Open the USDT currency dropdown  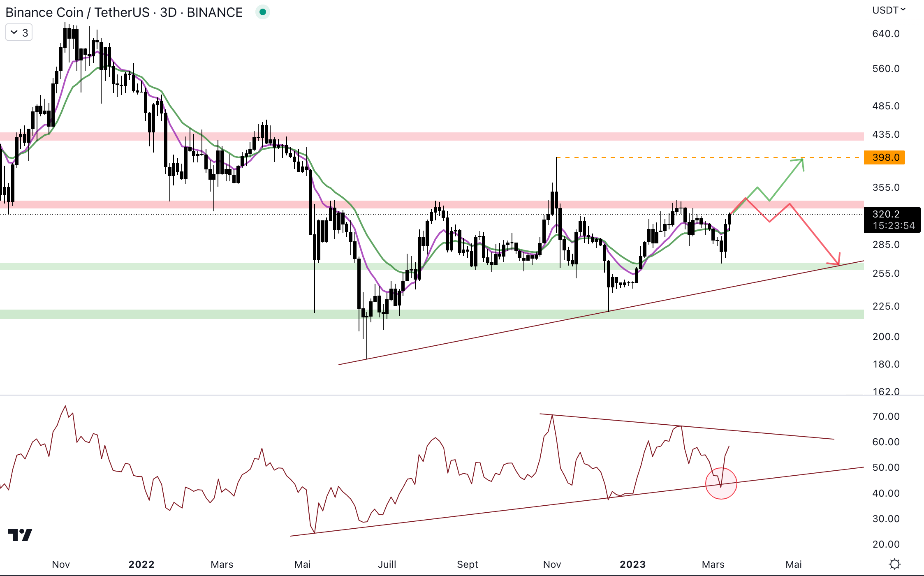pyautogui.click(x=888, y=10)
